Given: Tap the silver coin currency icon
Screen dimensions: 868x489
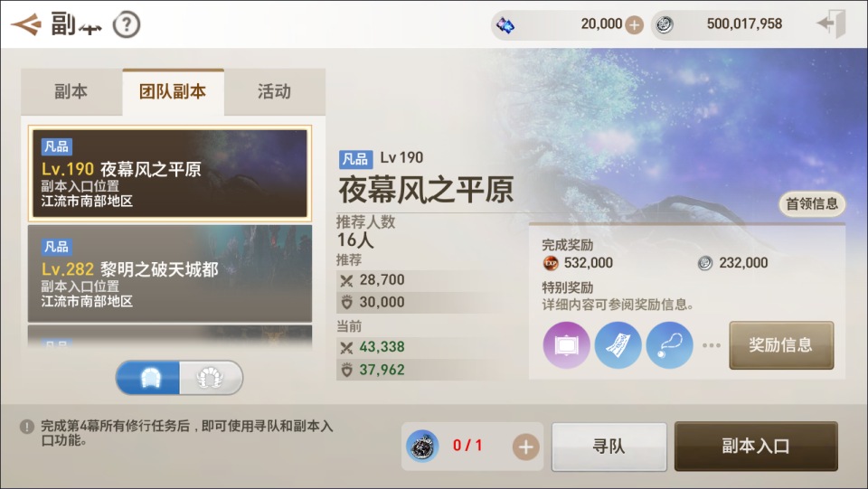Looking at the screenshot, I should click(x=665, y=25).
